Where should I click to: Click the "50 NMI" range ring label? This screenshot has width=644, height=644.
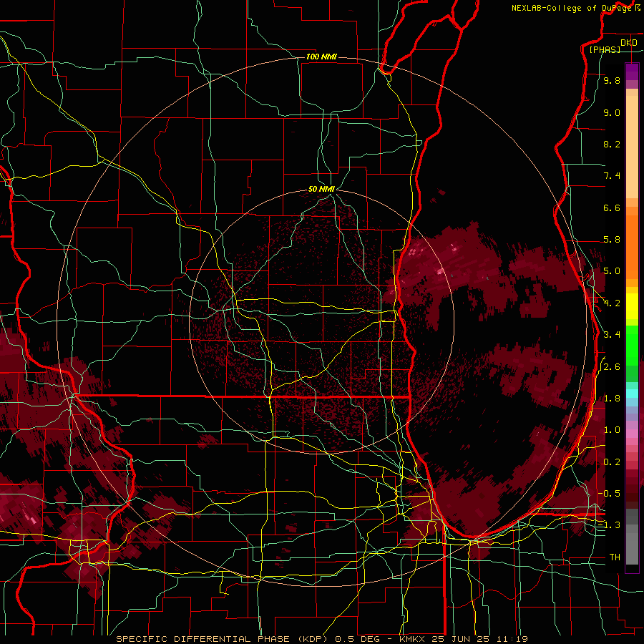[x=321, y=189]
